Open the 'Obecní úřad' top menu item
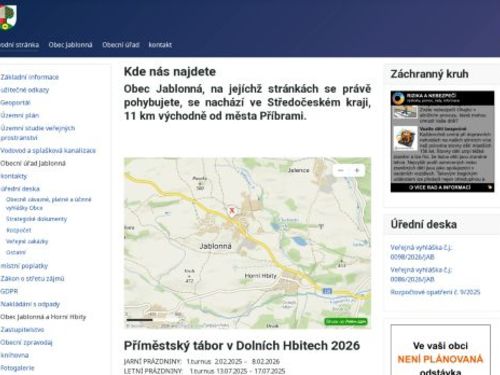Viewport: 500px width, 375px height. [x=121, y=45]
